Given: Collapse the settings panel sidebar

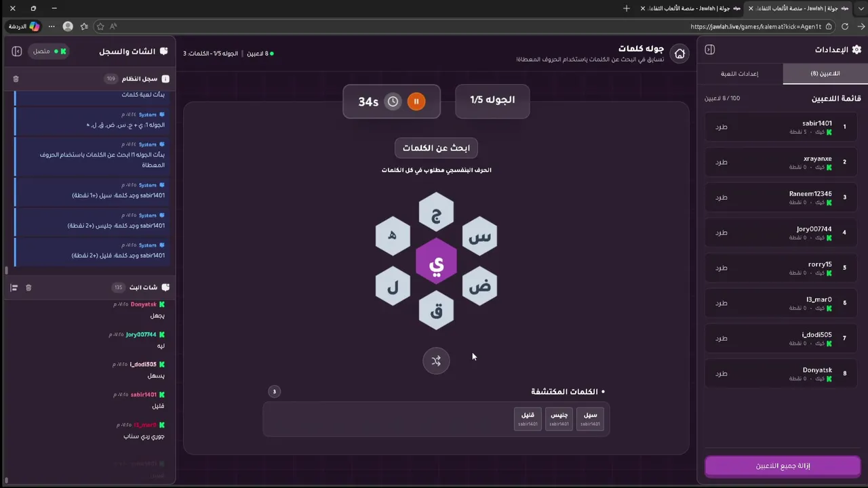Looking at the screenshot, I should point(710,49).
